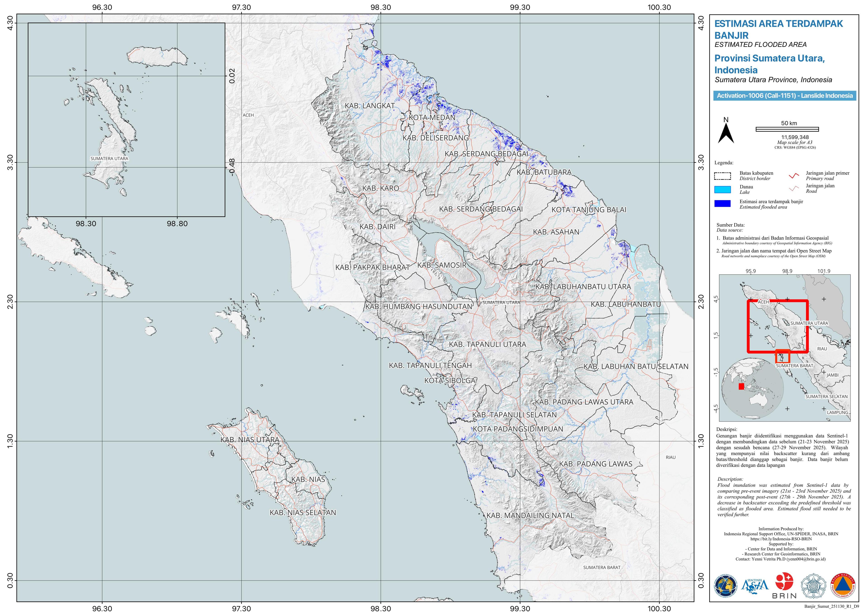Click the red BRIN logo
Image resolution: width=868 pixels, height=614 pixels.
(x=784, y=582)
